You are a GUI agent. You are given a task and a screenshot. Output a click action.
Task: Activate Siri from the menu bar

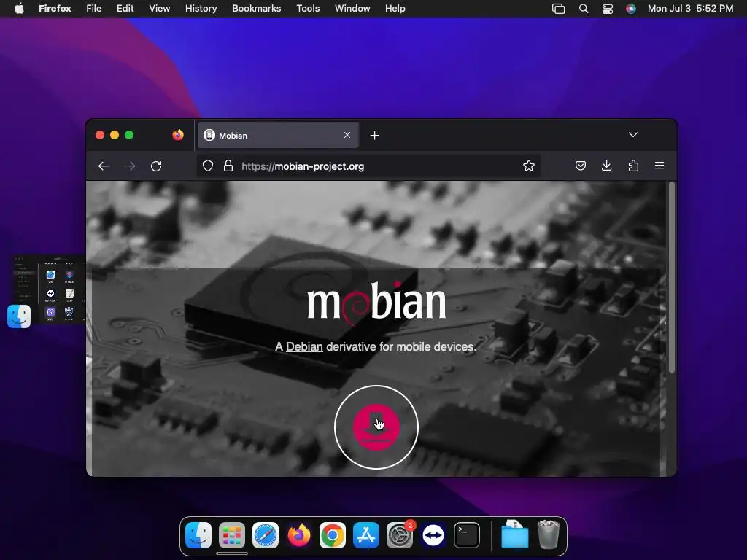[631, 9]
